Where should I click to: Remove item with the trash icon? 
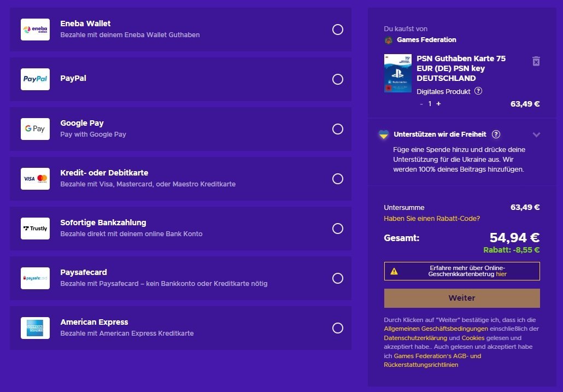point(536,61)
